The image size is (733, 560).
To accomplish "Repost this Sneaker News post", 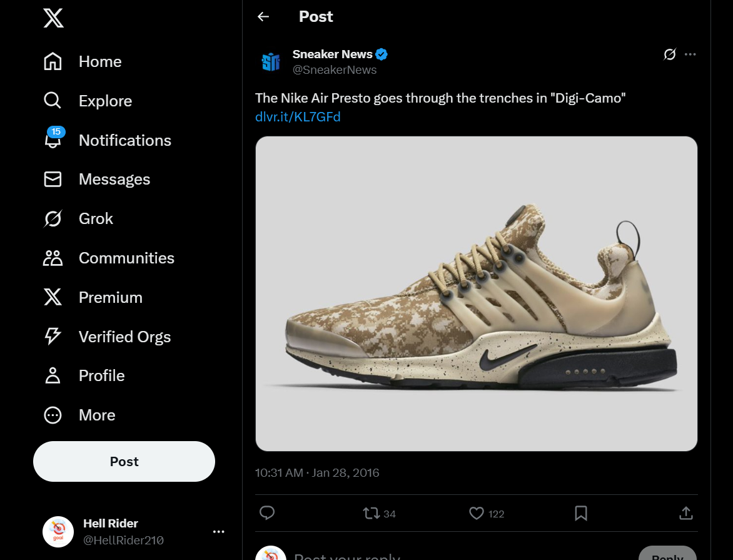I will pyautogui.click(x=372, y=513).
